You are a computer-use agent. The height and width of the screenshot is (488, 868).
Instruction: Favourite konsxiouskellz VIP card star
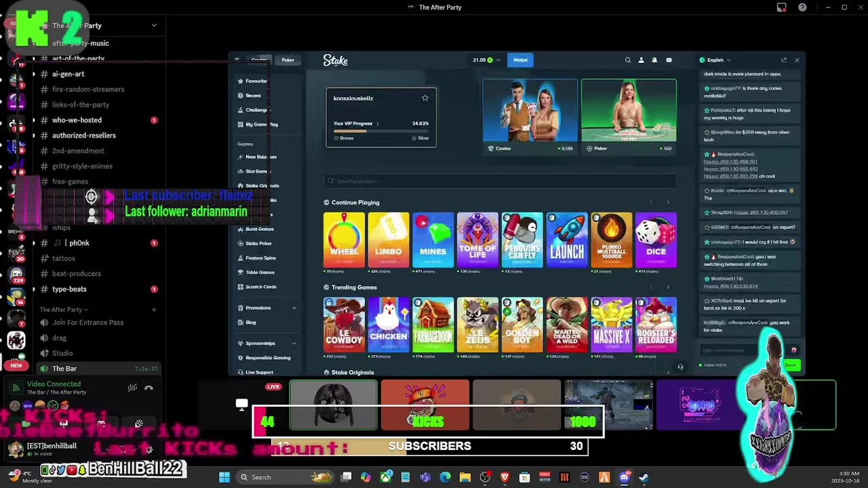coord(425,98)
